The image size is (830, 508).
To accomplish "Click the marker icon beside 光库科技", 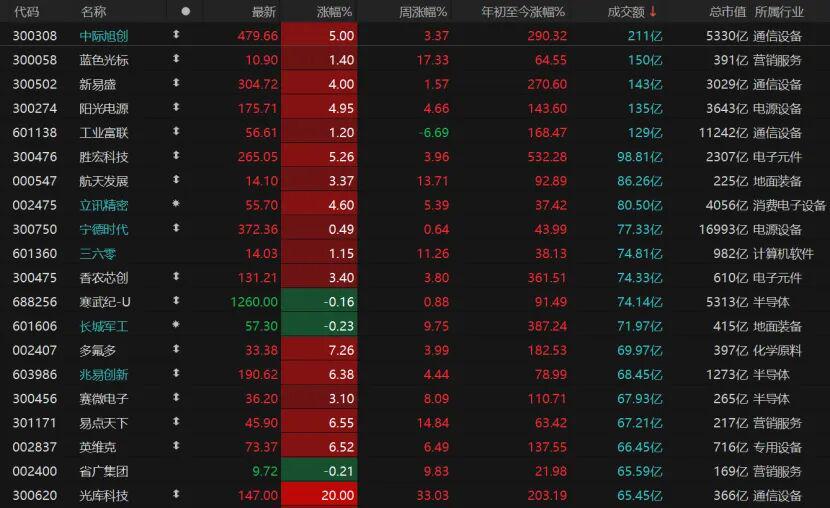I will click(x=177, y=495).
